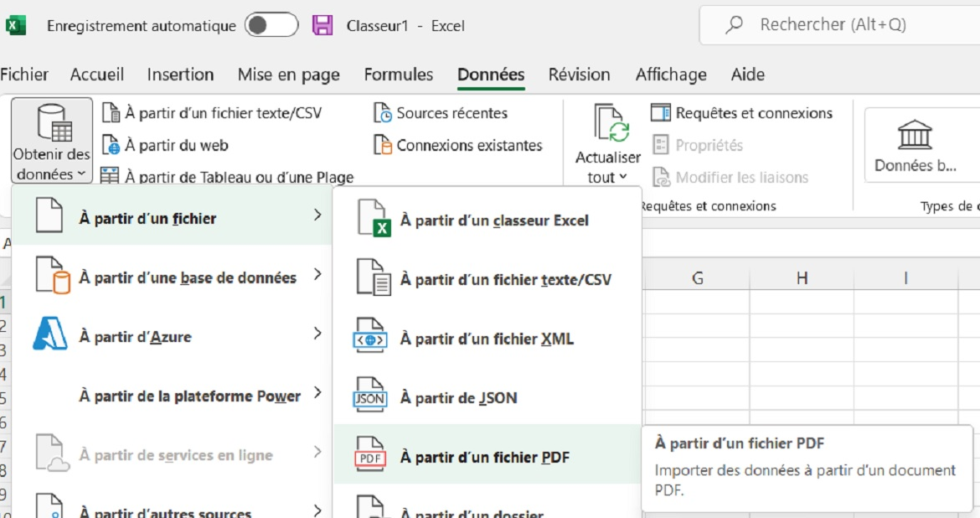Expand arrow of À partir de la plateforme Power
The image size is (980, 518).
coord(317,392)
